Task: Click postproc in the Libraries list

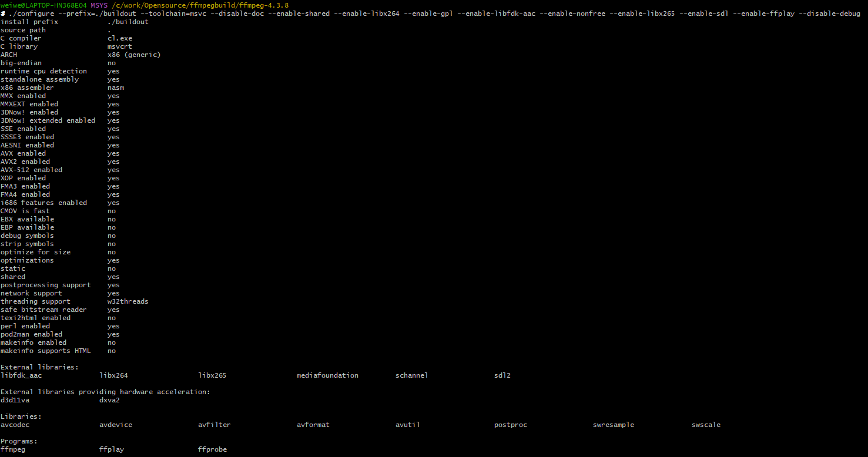Action: [511, 425]
